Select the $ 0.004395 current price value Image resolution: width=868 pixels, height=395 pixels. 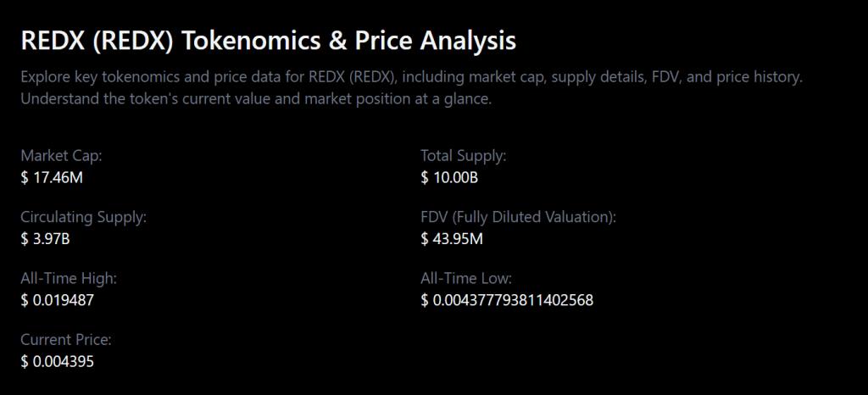point(58,361)
